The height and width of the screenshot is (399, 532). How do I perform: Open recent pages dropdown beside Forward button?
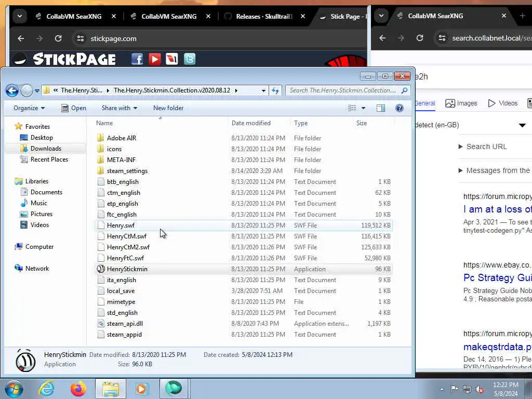tap(37, 91)
